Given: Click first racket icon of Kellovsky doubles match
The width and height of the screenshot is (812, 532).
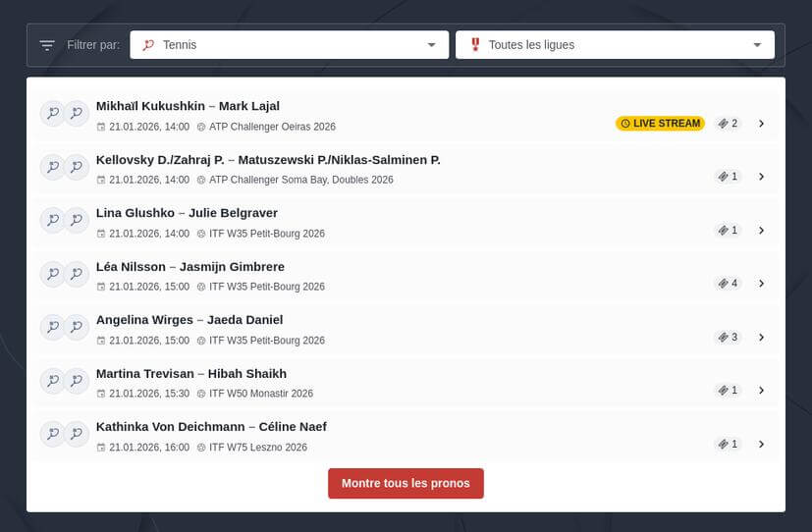Looking at the screenshot, I should [52, 167].
